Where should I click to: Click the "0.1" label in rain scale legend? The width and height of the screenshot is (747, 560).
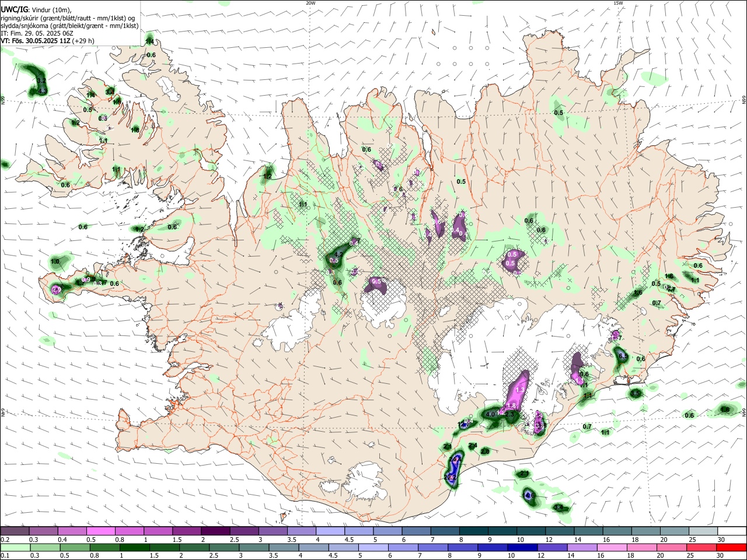pos(5,556)
